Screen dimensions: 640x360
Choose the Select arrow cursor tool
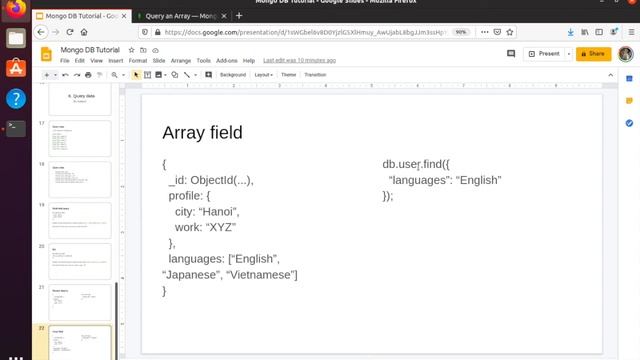tap(136, 75)
